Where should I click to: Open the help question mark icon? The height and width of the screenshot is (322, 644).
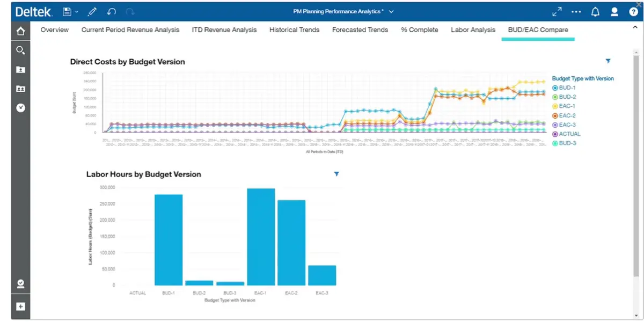[x=633, y=12]
